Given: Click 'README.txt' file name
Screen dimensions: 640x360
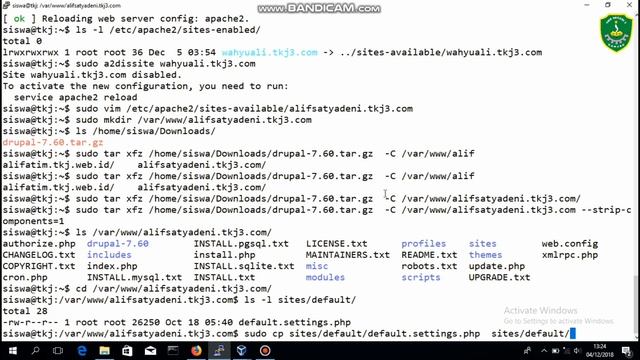Looking at the screenshot, I should pyautogui.click(x=429, y=255).
